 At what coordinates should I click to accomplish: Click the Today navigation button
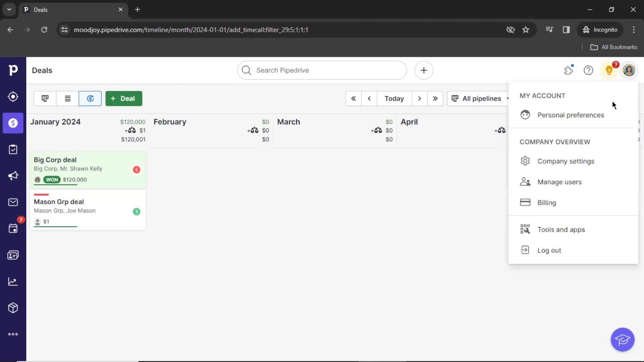(394, 98)
